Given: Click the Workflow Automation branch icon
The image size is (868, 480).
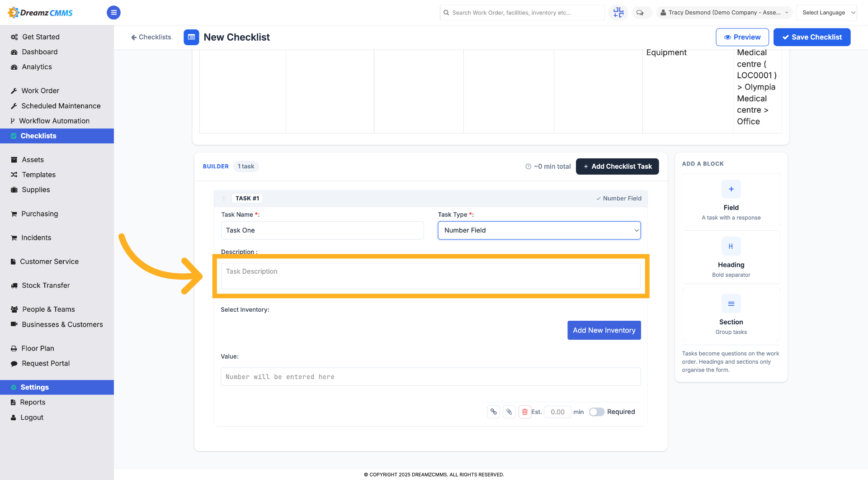Looking at the screenshot, I should tap(13, 121).
